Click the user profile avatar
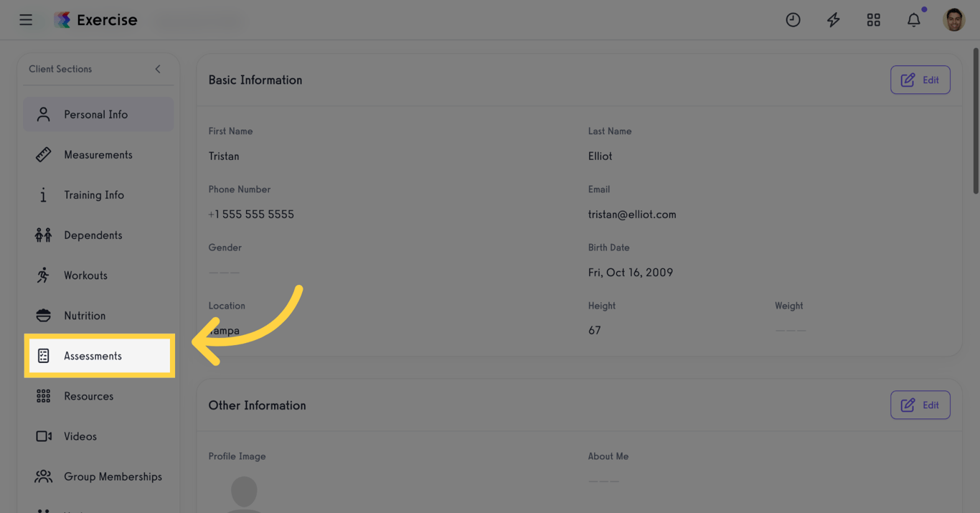 click(x=953, y=20)
